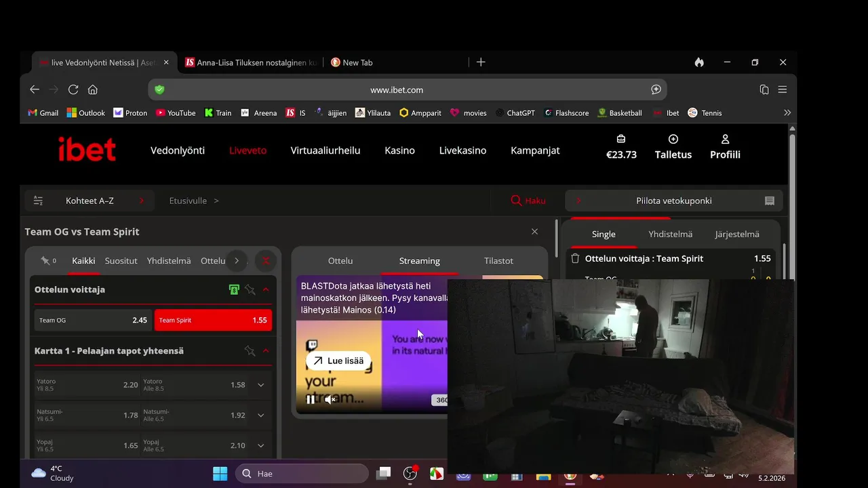This screenshot has height=488, width=868.
Task: Switch to the Suositut market tab
Action: point(121,261)
